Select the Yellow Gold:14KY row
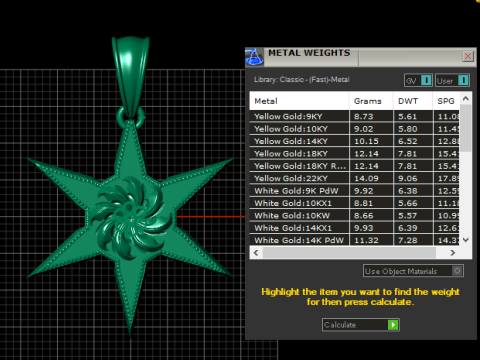The image size is (480, 360). (354, 141)
